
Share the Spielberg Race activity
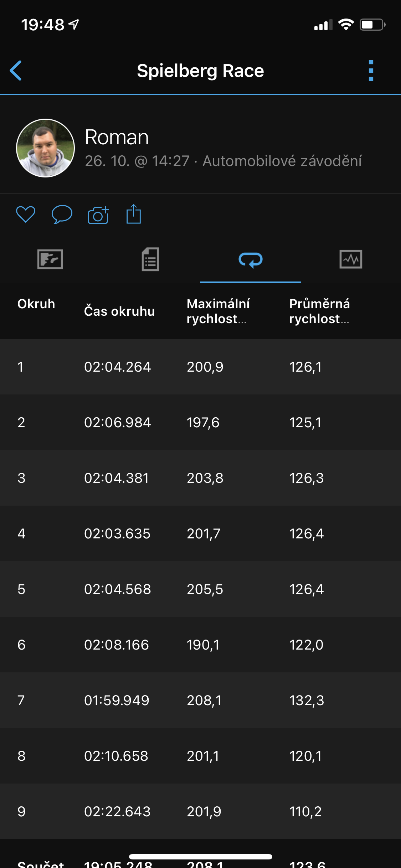(134, 214)
